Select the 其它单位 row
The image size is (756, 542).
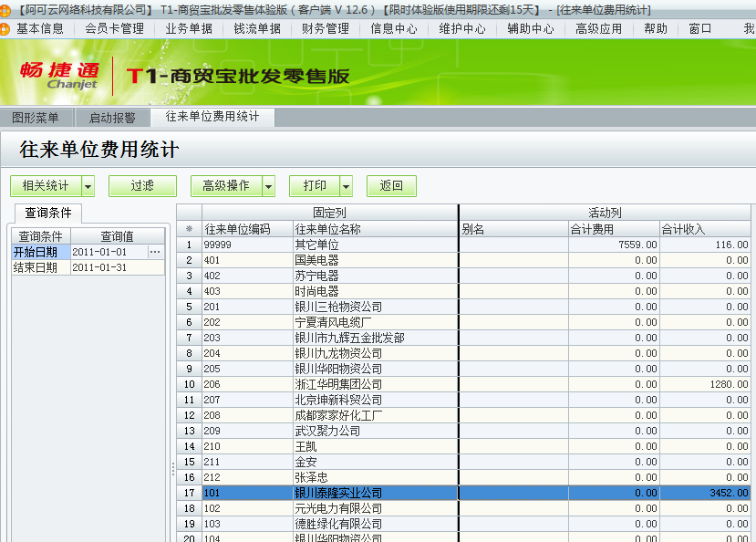coord(464,245)
